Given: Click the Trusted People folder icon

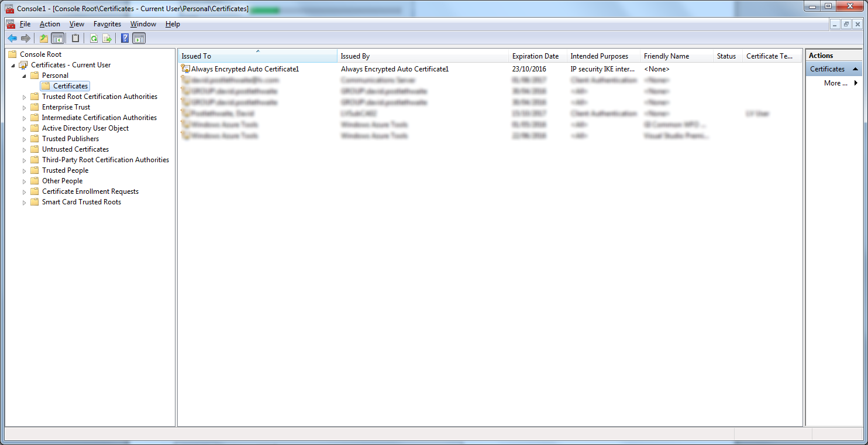Looking at the screenshot, I should pos(35,170).
